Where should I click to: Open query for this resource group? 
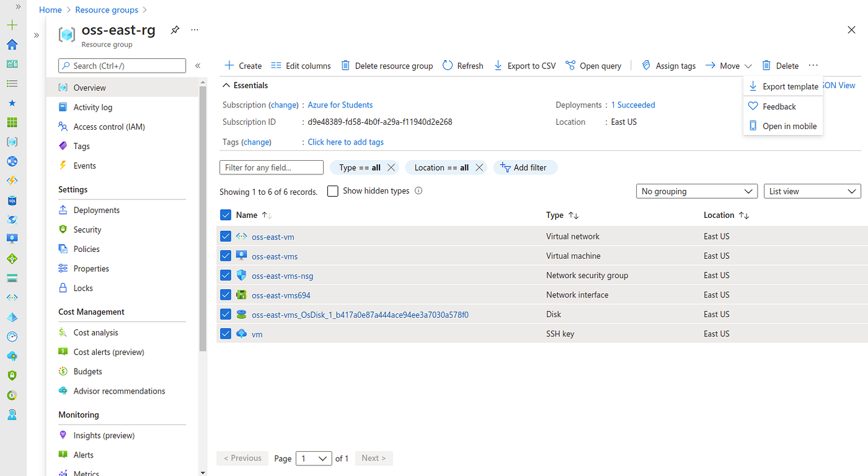pyautogui.click(x=593, y=65)
